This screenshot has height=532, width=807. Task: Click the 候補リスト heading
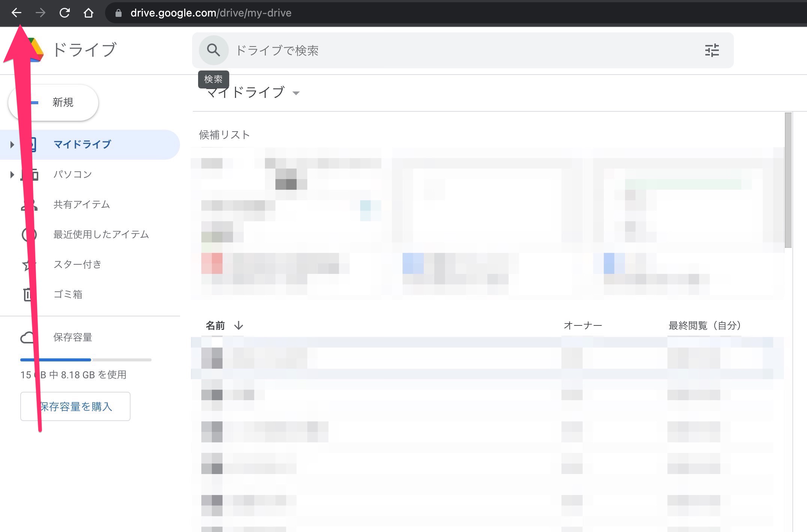click(x=224, y=135)
